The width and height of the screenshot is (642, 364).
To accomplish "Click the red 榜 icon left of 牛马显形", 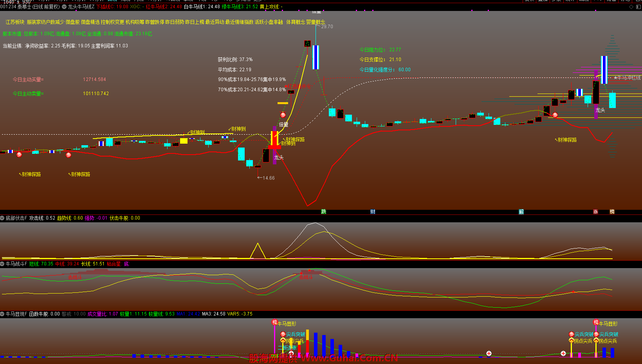I will point(275,322).
